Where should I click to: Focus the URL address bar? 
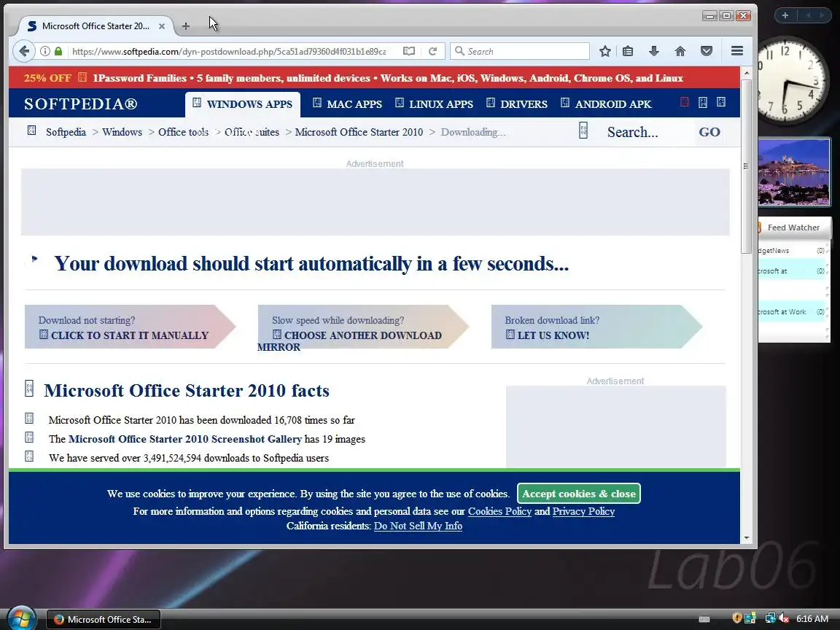click(229, 52)
